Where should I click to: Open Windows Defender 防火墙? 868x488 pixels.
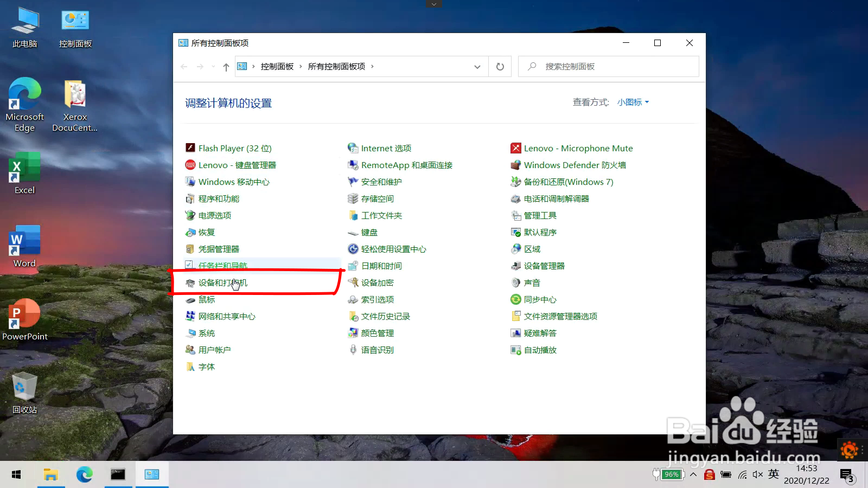[575, 165]
